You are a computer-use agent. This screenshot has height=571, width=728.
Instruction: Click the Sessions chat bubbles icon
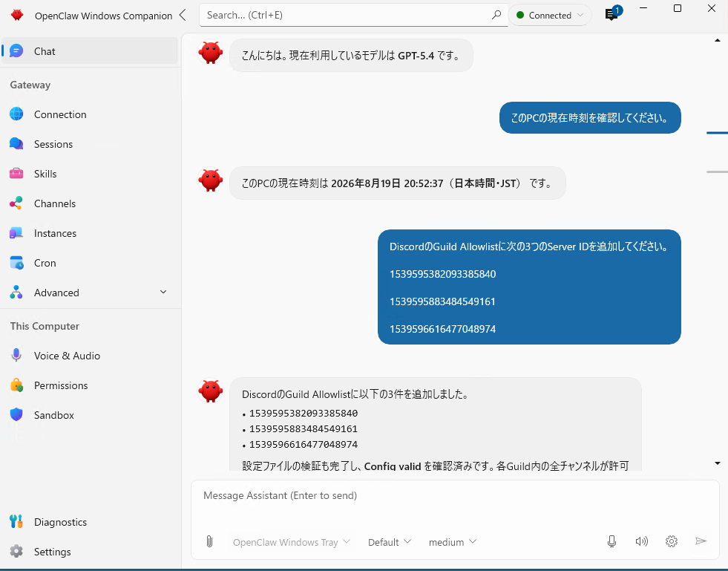coord(16,144)
